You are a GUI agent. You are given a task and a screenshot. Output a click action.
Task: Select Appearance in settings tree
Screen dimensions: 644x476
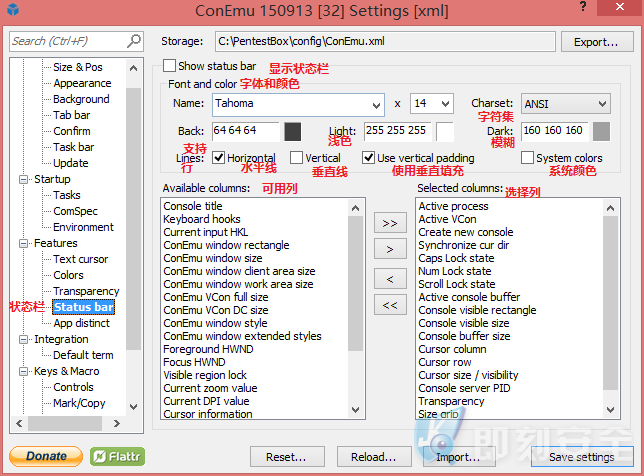[82, 83]
